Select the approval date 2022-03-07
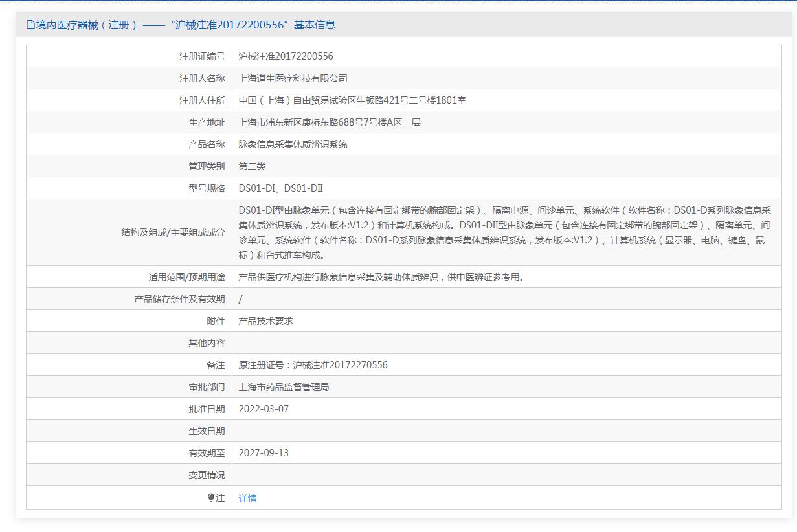The width and height of the screenshot is (797, 532). tap(264, 409)
